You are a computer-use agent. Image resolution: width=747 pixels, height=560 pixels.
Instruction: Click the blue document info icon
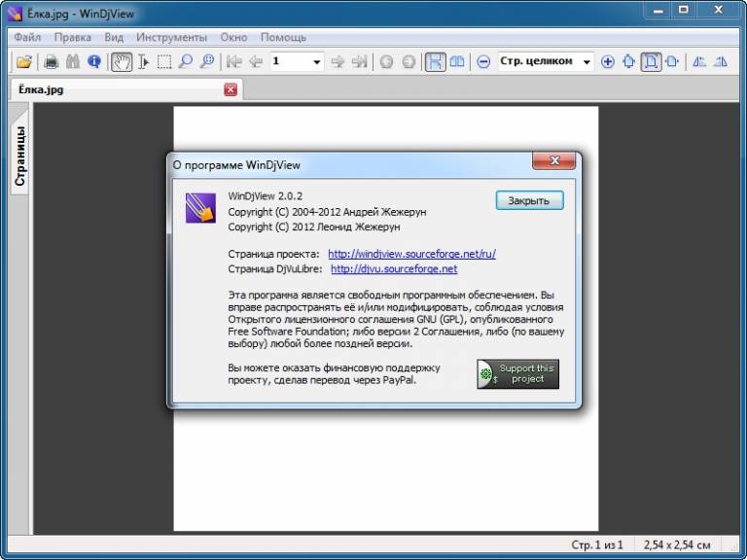pos(94,61)
